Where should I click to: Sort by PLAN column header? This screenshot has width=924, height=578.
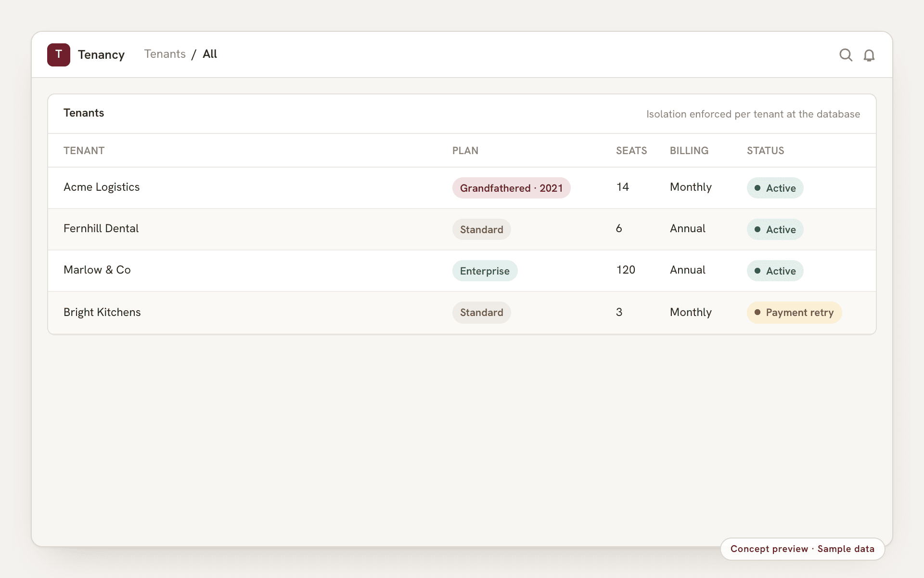pyautogui.click(x=465, y=151)
